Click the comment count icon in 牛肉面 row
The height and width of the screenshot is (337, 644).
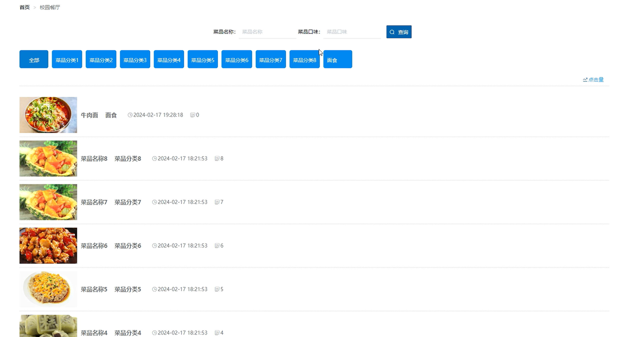point(193,115)
